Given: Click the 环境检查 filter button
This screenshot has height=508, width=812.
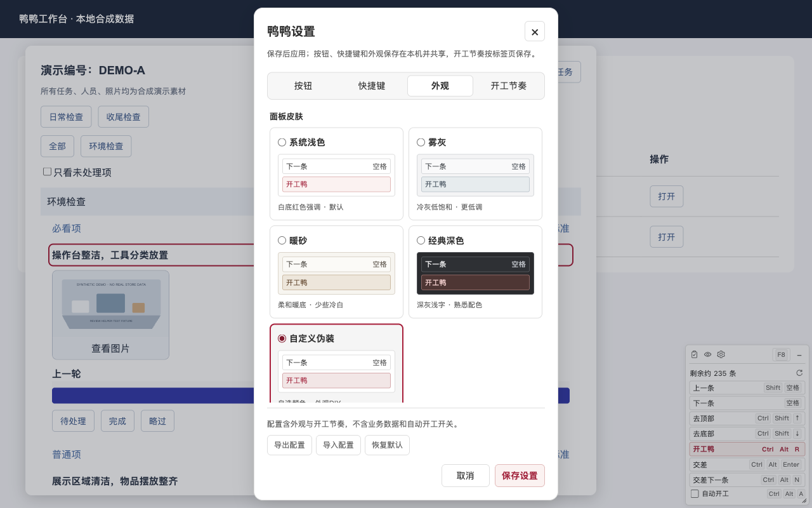Looking at the screenshot, I should 106,146.
